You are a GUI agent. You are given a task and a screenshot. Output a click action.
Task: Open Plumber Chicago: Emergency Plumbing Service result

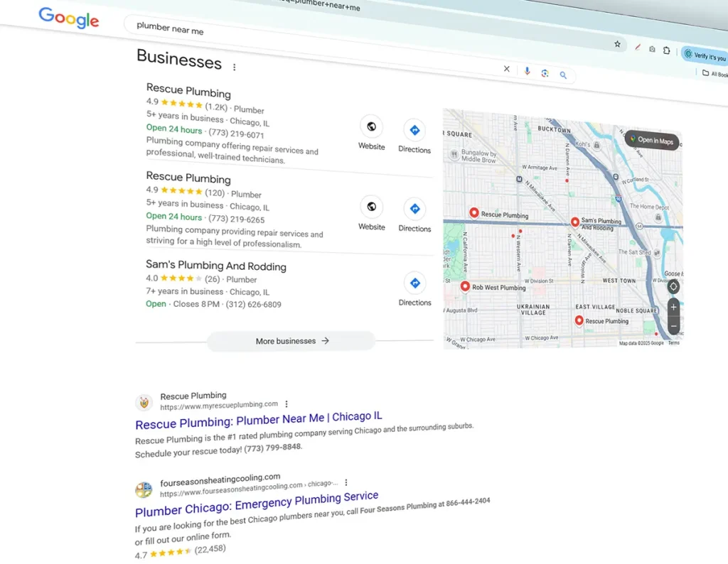[257, 504]
